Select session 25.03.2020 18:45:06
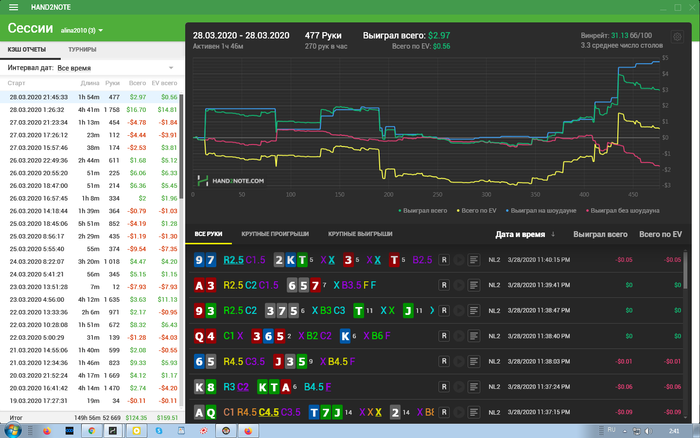 click(x=89, y=224)
